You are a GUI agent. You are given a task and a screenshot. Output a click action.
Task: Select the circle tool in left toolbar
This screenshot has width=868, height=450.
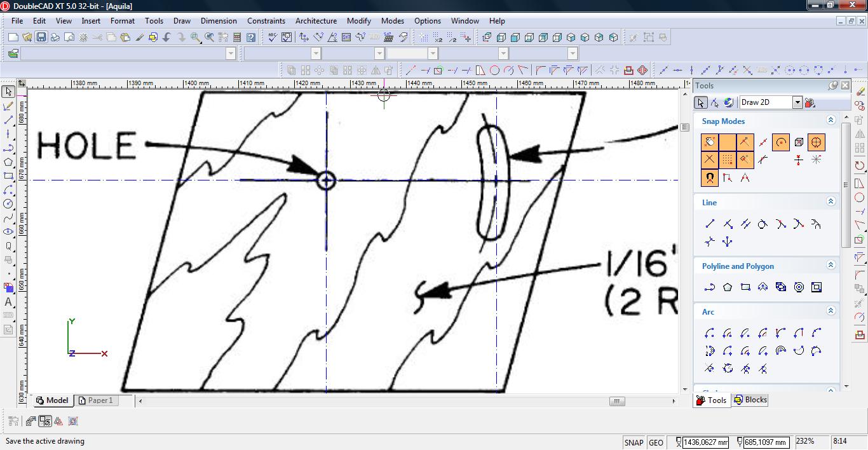(x=8, y=204)
